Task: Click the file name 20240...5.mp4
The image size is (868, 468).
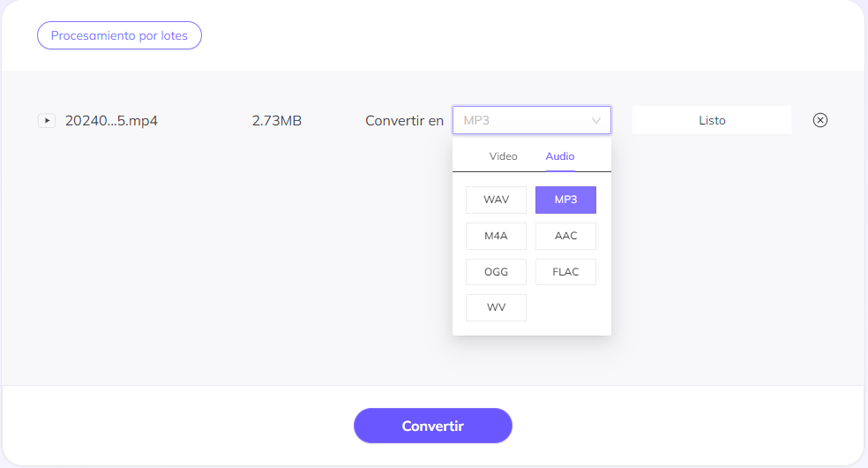Action: coord(111,121)
